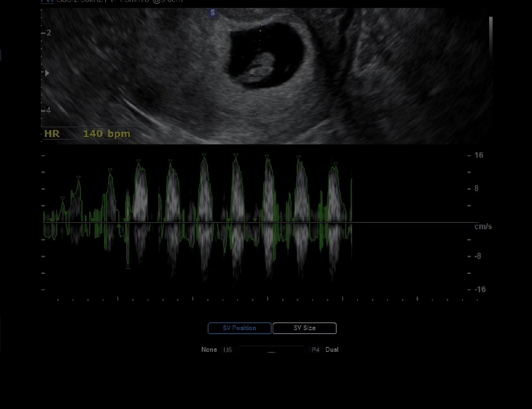The height and width of the screenshot is (409, 532).
Task: Click the PW mode label at top
Action: pos(47,1)
